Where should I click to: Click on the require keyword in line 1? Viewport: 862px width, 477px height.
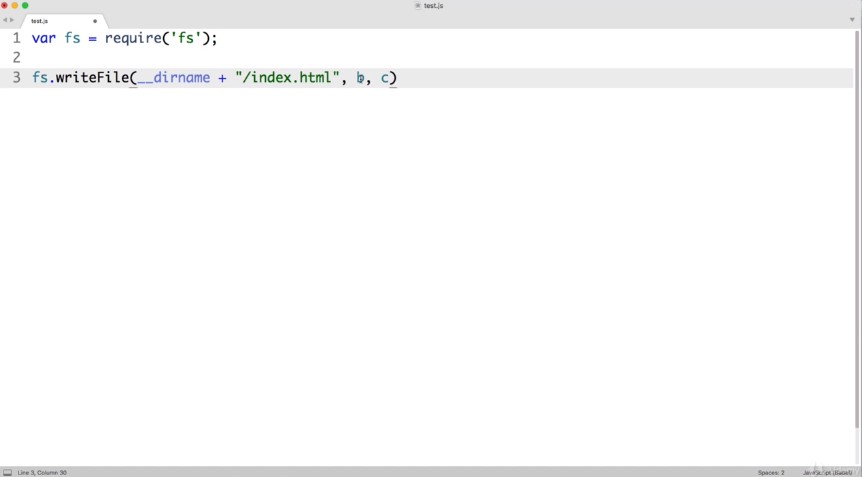click(x=133, y=38)
